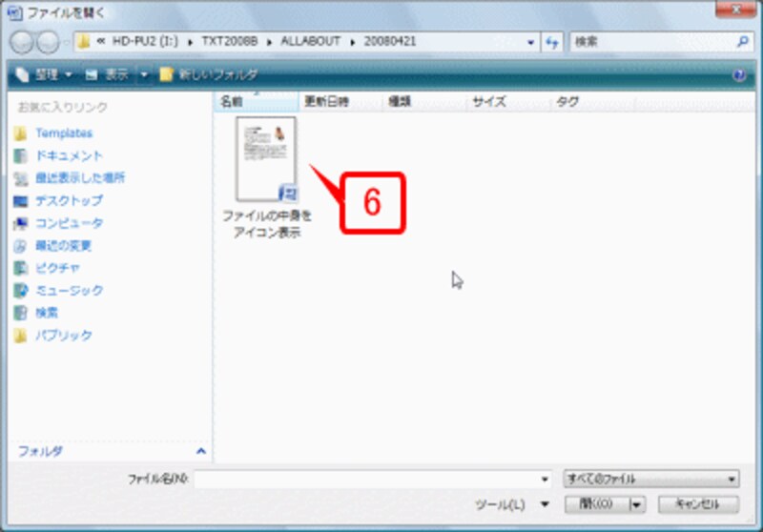Click the キャンセル button

[x=698, y=504]
